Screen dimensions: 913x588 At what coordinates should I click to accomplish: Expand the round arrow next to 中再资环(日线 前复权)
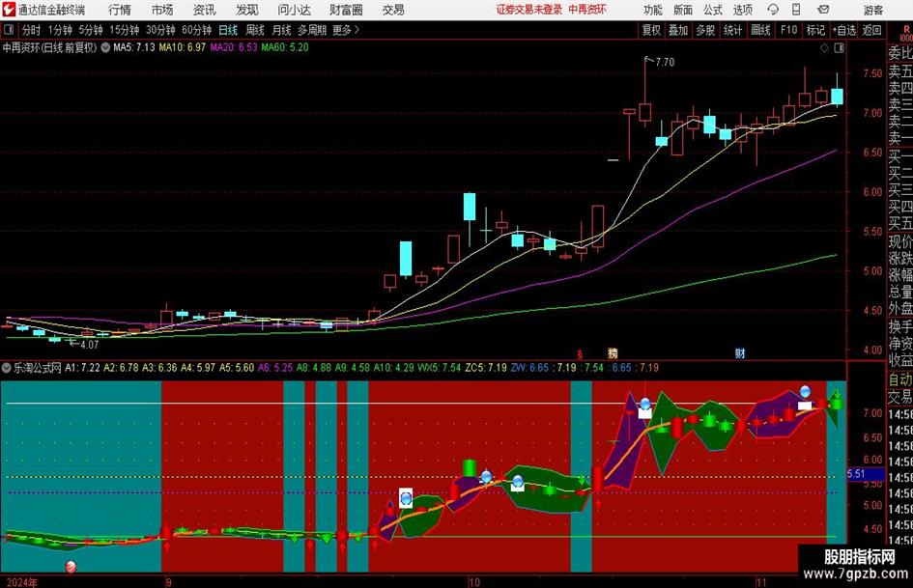[105, 47]
